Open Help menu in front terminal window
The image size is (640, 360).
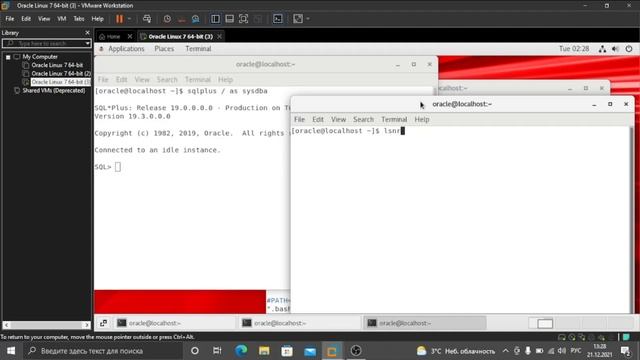pyautogui.click(x=422, y=119)
